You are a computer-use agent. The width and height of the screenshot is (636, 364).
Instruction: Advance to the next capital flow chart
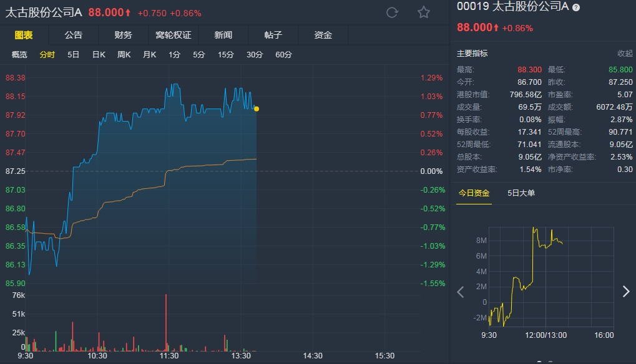point(626,292)
